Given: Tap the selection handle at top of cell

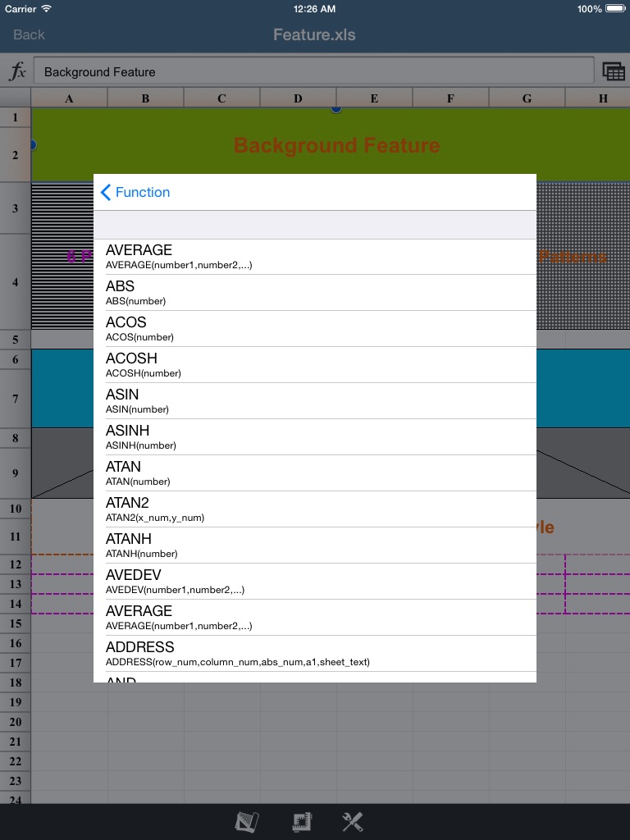Looking at the screenshot, I should tap(336, 109).
